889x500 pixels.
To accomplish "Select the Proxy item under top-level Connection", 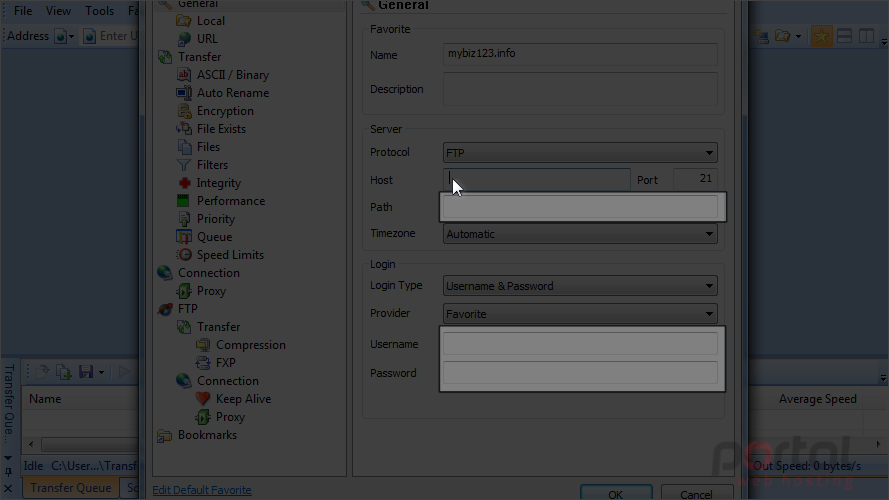I will click(x=211, y=291).
